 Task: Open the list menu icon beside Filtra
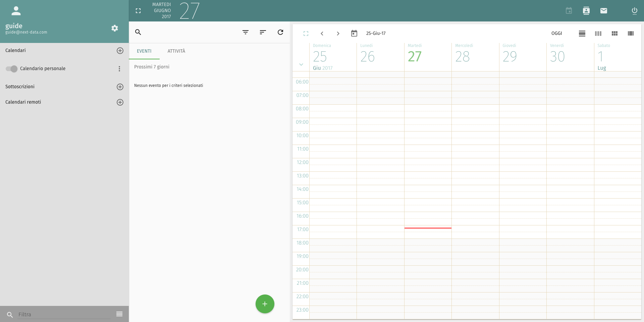119,314
